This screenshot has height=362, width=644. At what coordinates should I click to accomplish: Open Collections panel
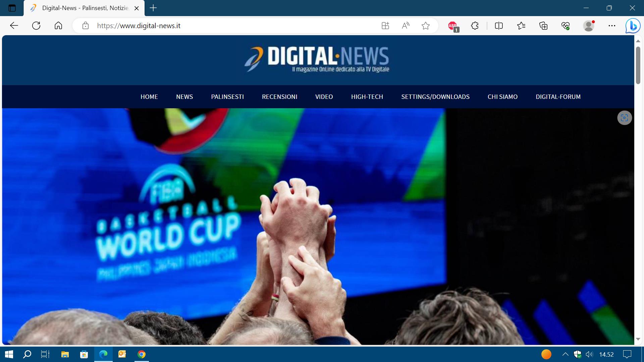(543, 25)
